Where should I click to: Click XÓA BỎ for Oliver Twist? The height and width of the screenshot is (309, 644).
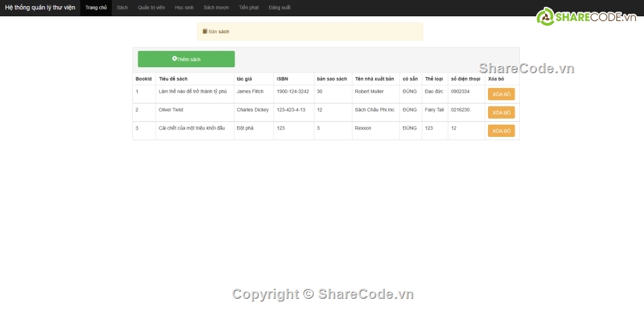501,112
